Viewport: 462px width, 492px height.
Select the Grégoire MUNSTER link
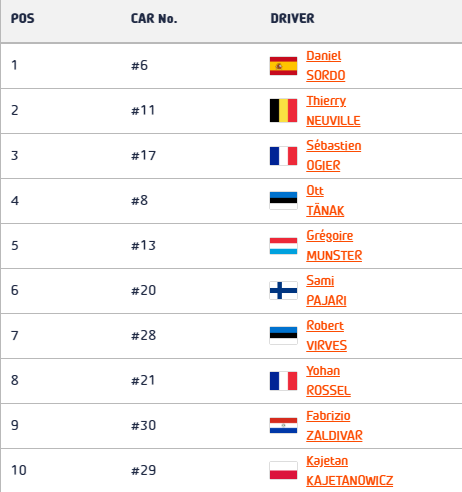coord(334,246)
